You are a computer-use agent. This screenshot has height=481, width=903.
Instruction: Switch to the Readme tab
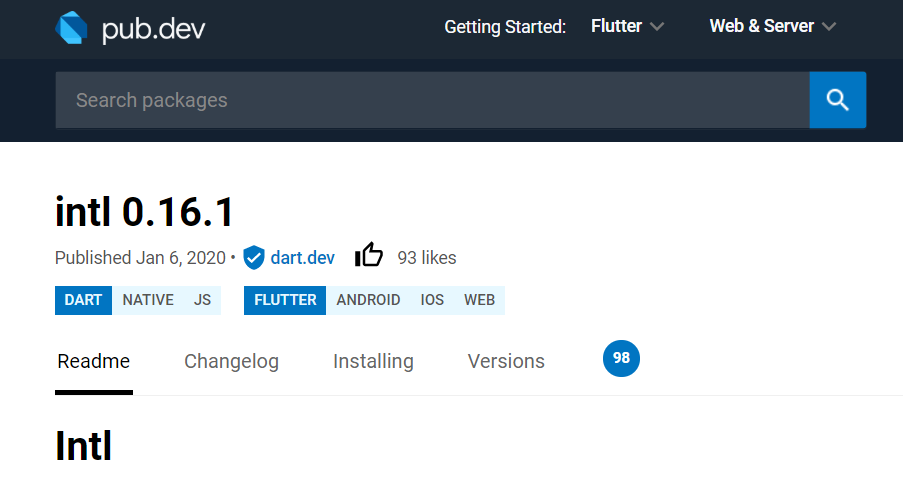tap(94, 361)
